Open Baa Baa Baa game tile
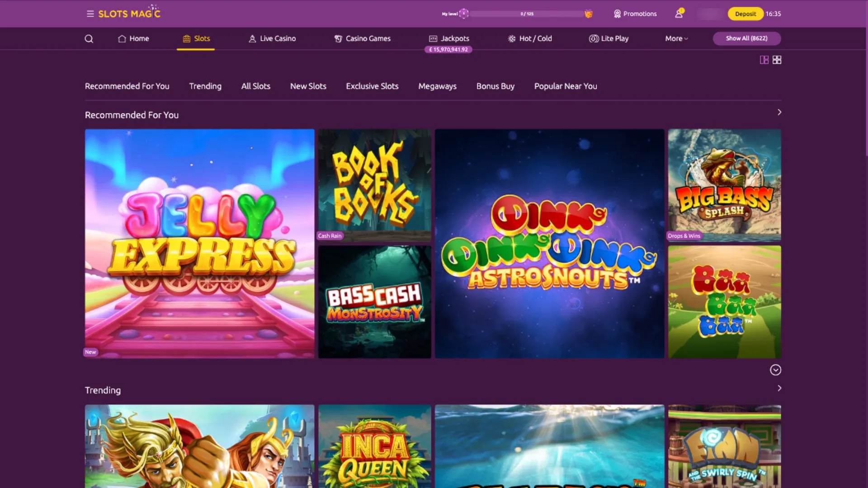868x488 pixels. [724, 302]
